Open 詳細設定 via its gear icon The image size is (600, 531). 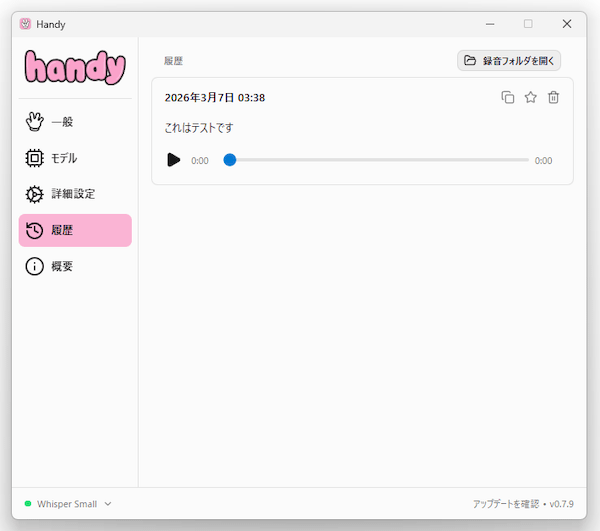click(35, 194)
